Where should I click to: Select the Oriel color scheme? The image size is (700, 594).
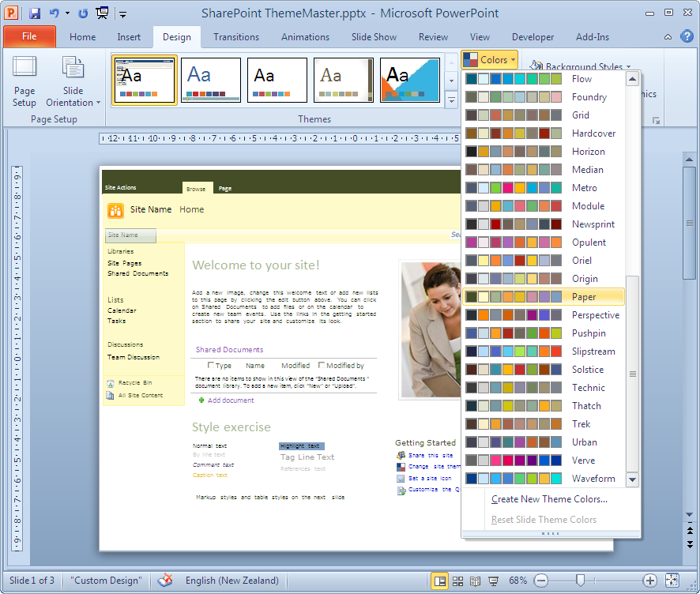pyautogui.click(x=544, y=260)
